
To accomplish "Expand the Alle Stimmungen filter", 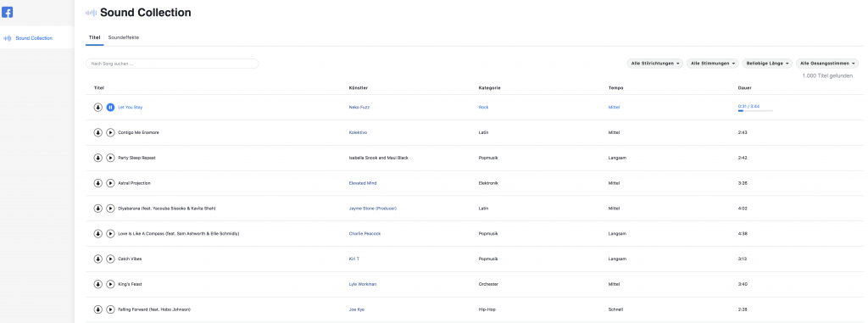I will click(712, 64).
